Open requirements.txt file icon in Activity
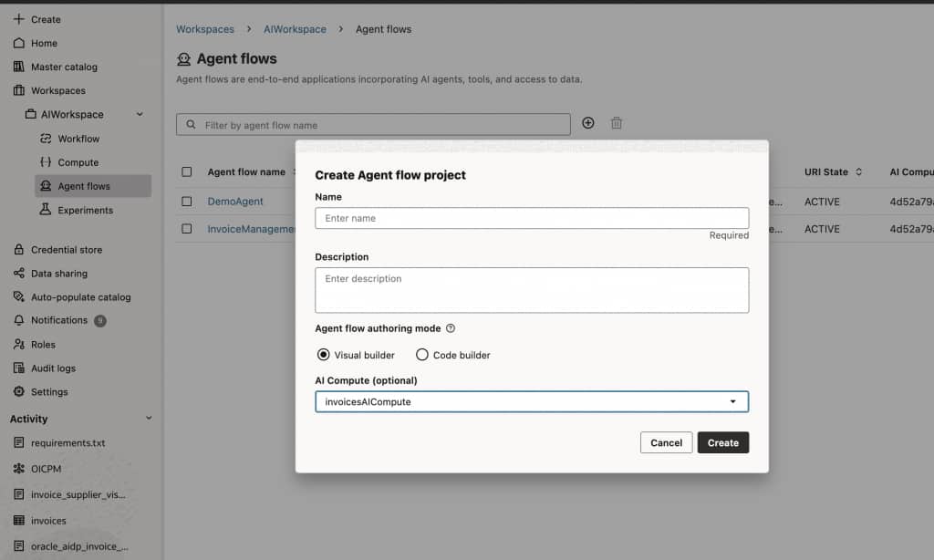This screenshot has height=560, width=934. tap(19, 442)
